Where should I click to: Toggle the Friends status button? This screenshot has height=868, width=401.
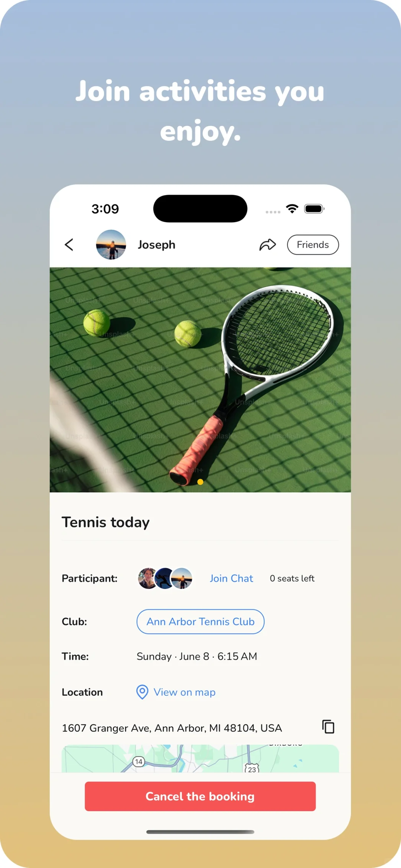(313, 245)
